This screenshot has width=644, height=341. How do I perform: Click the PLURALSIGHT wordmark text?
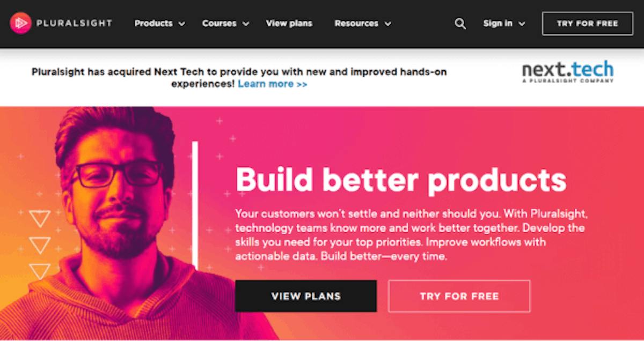(74, 24)
